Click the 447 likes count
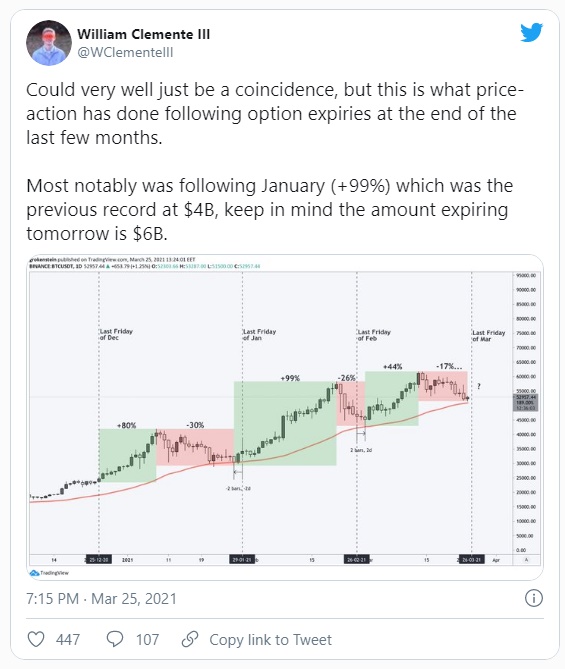Viewport: 565px width, 669px height. [x=68, y=640]
